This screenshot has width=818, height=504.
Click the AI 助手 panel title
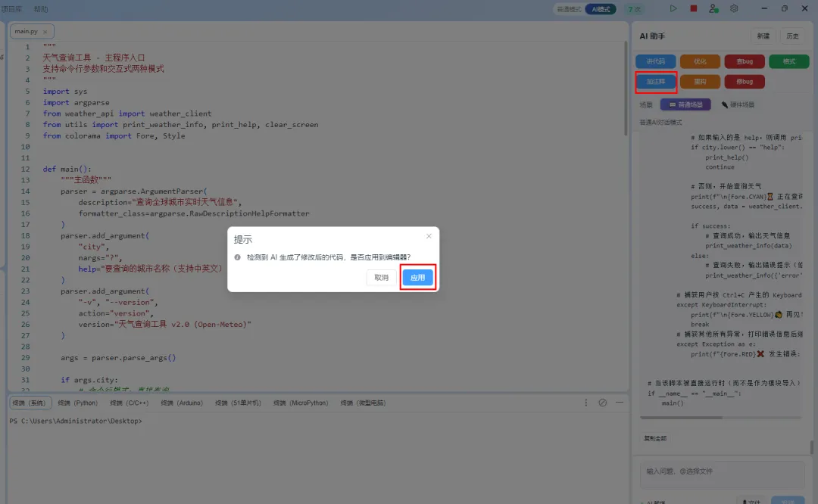tap(652, 36)
